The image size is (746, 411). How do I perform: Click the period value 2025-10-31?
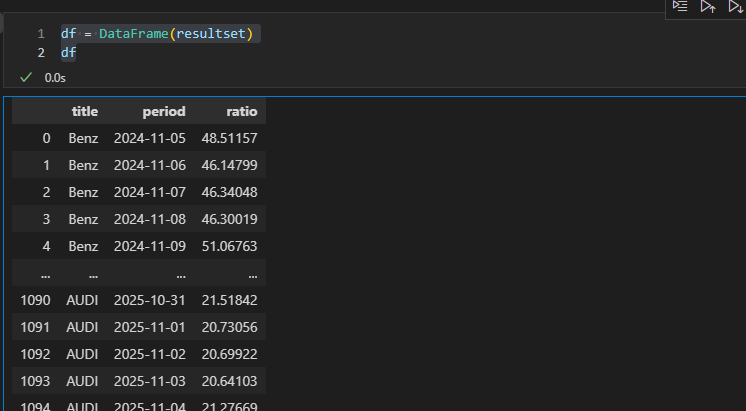(x=150, y=300)
